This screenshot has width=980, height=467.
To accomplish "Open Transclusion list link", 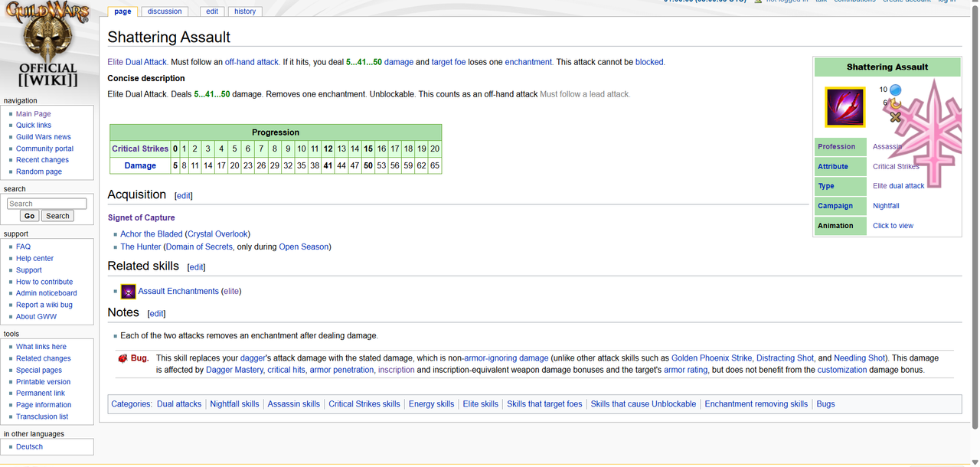I will click(42, 416).
